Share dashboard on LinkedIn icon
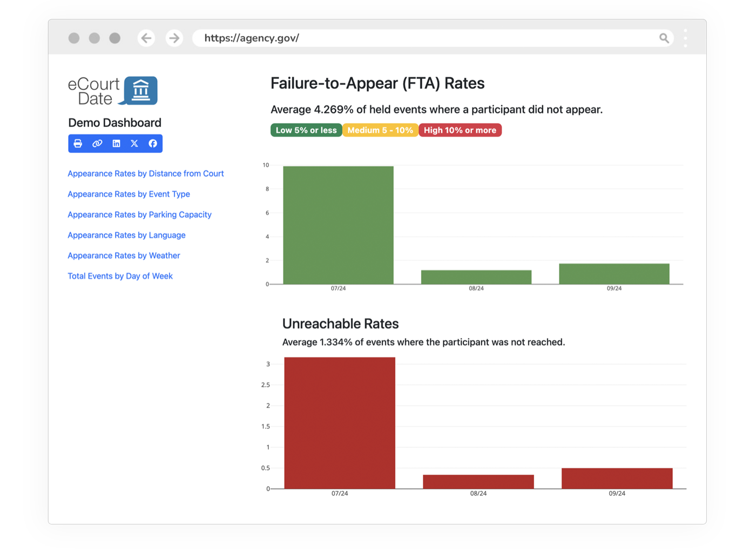This screenshot has width=756, height=552. click(x=116, y=144)
